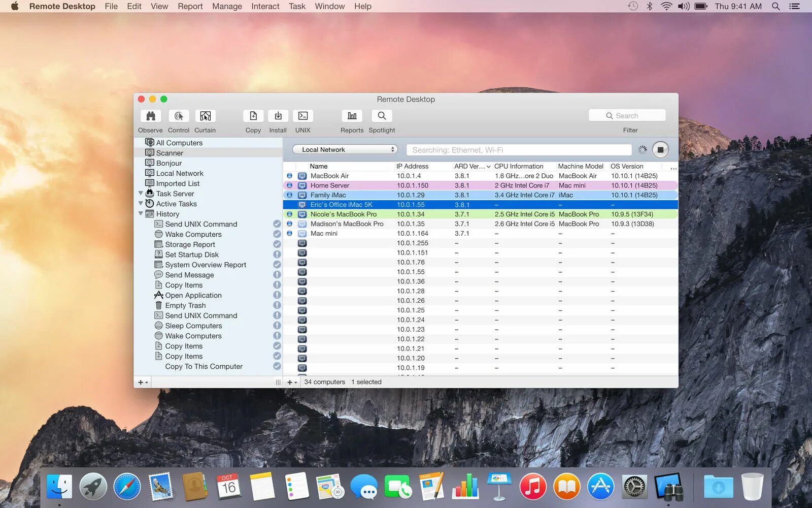Select the unnamed computer at 10.0.1.255
Image resolution: width=812 pixels, height=508 pixels.
coord(481,243)
